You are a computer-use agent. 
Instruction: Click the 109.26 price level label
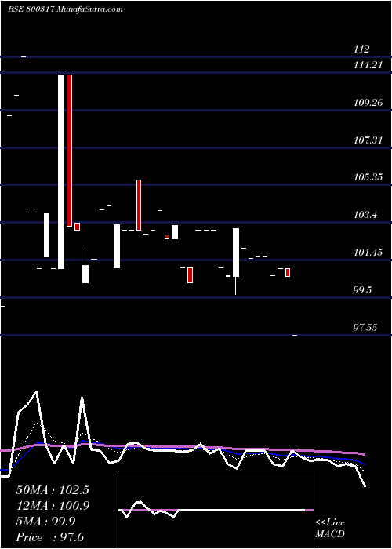(368, 103)
